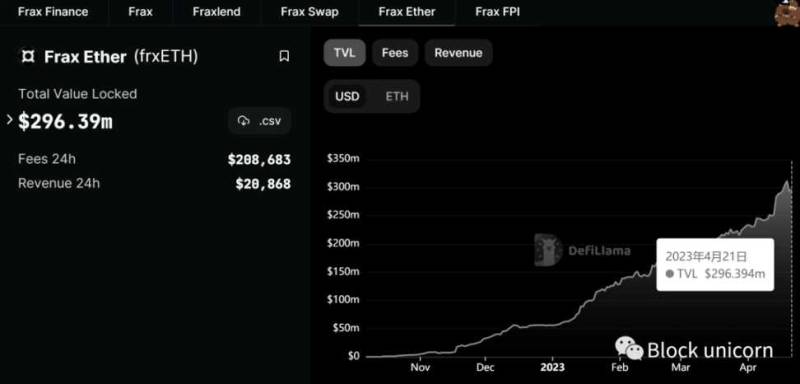Click the chart peak near April
The width and height of the screenshot is (800, 384).
(x=787, y=181)
